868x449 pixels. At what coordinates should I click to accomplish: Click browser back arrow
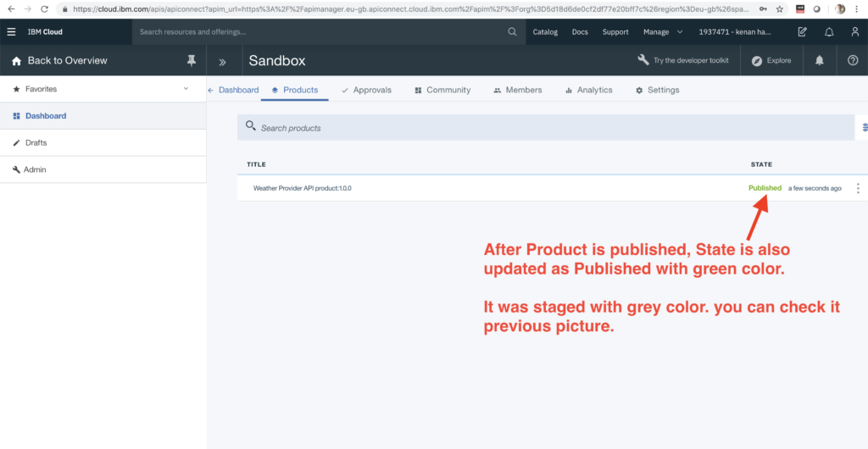pyautogui.click(x=11, y=8)
